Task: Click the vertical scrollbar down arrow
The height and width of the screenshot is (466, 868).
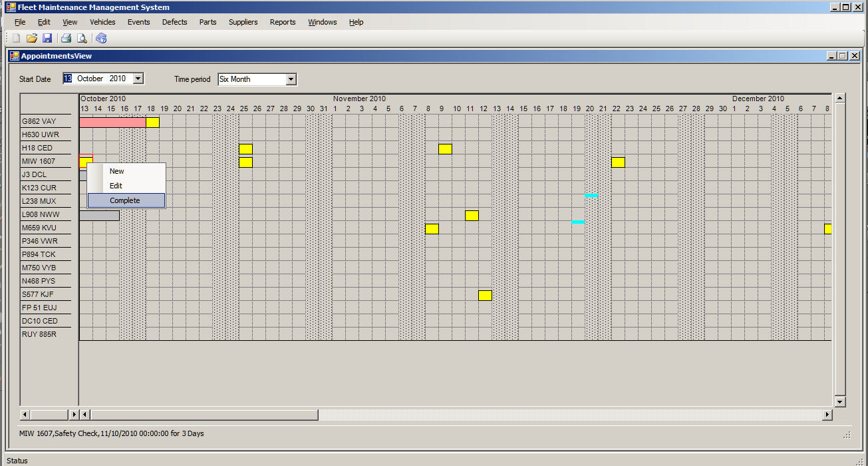Action: (x=840, y=401)
